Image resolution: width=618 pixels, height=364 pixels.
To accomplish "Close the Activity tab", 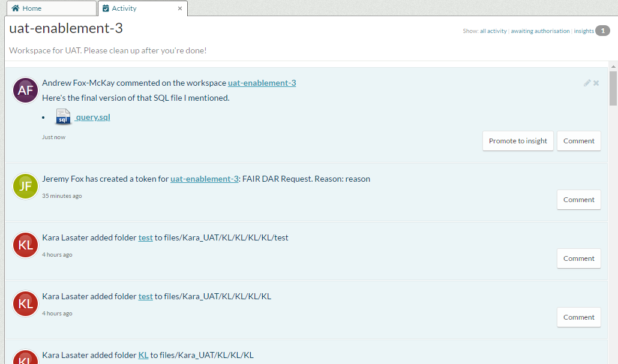I will (179, 8).
